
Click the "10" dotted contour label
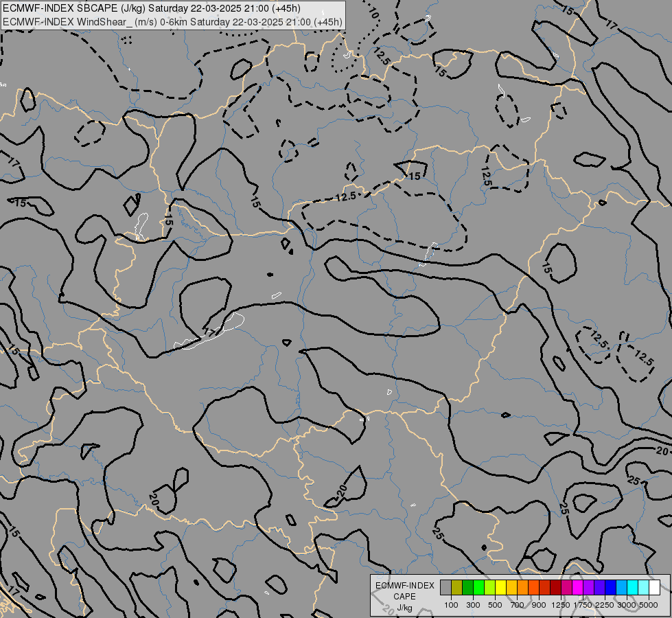click(x=373, y=13)
